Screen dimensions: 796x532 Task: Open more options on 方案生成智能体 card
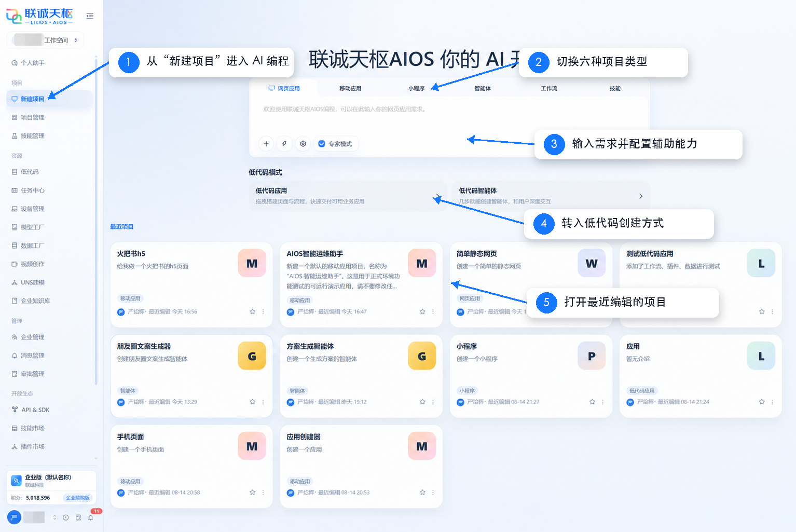[x=433, y=402]
